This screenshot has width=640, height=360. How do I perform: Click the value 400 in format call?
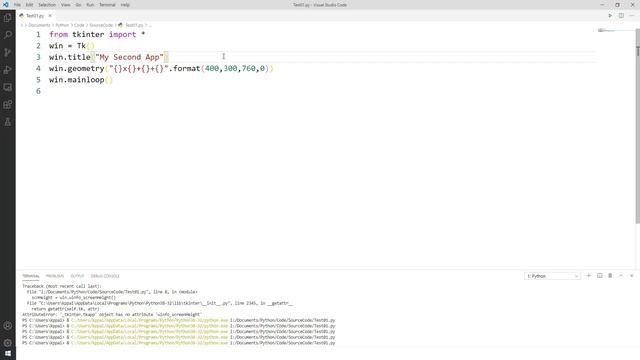point(212,69)
